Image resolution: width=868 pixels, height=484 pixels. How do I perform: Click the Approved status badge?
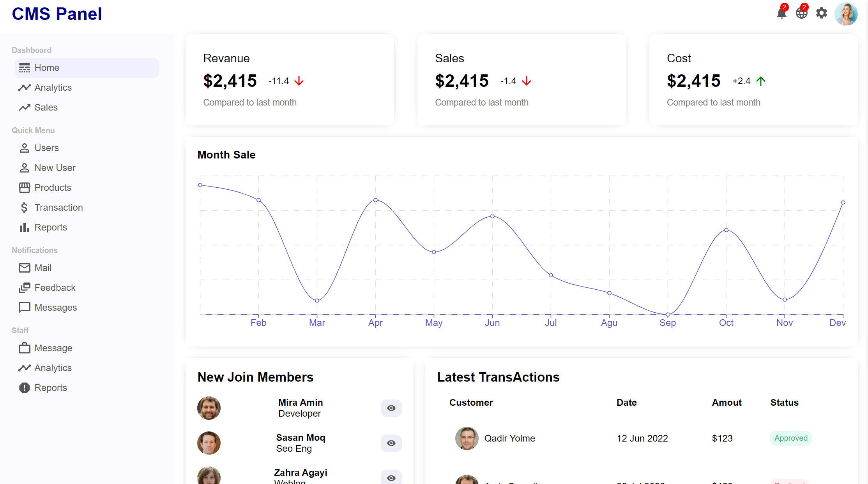790,438
